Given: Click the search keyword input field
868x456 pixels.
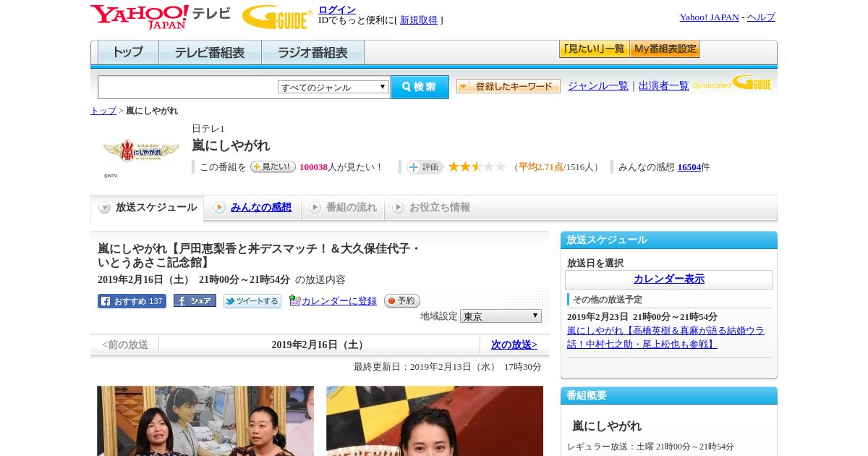Looking at the screenshot, I should click(x=188, y=87).
